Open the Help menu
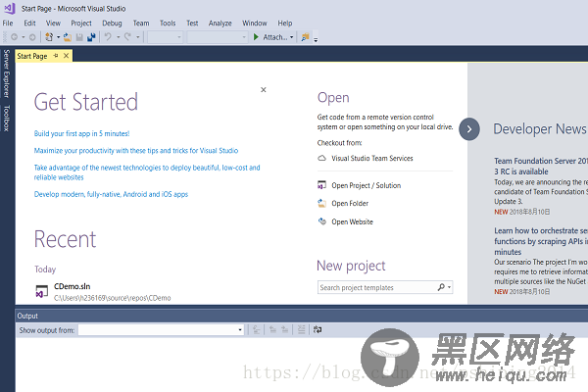 coord(285,24)
